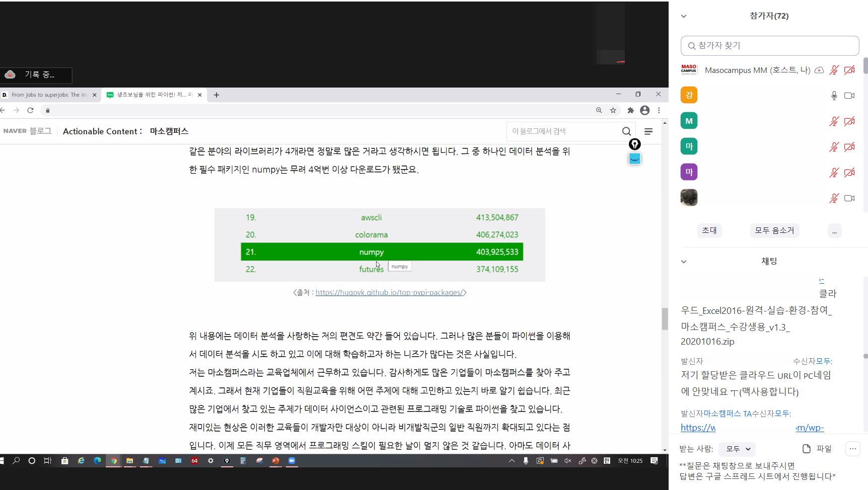Open the chat recipient dropdown
Viewport: 868px width, 490px height.
[737, 449]
